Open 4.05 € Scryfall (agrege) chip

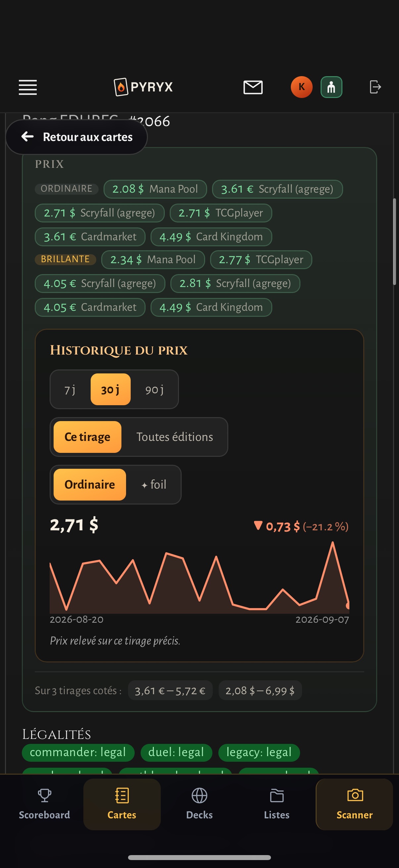(100, 283)
